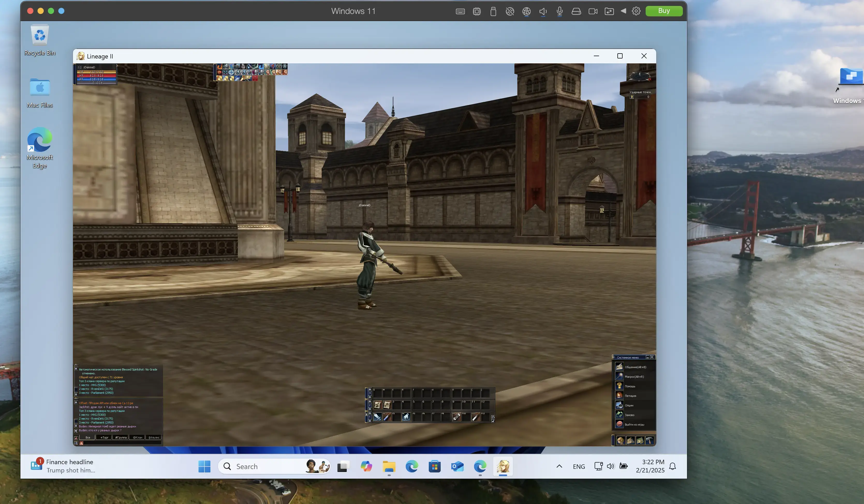Select the $Альянс chat tab

point(154,438)
